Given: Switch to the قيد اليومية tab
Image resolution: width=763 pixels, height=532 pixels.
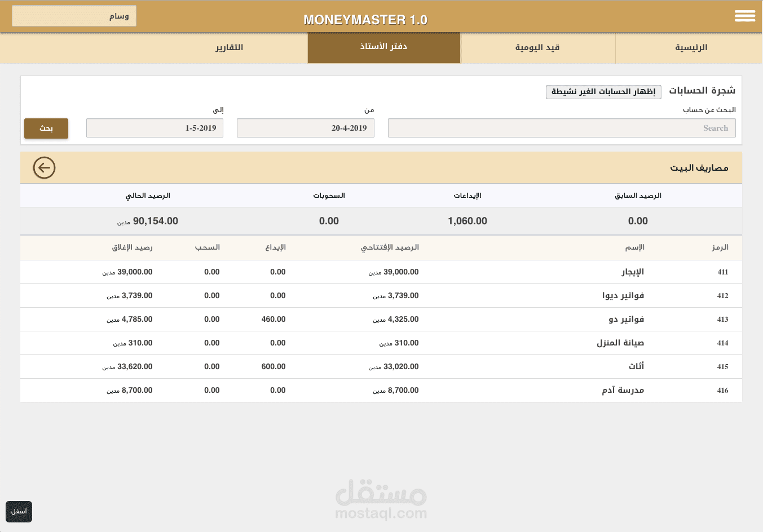Looking at the screenshot, I should tap(537, 48).
